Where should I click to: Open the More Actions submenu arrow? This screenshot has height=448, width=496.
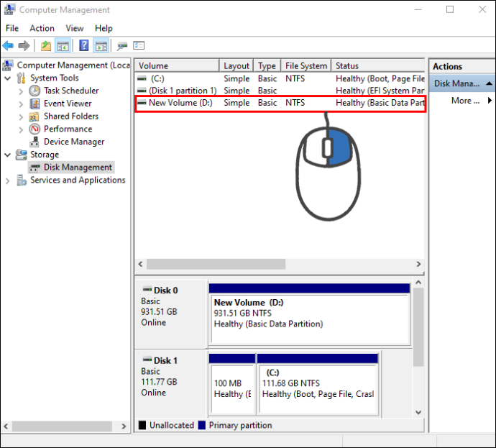(490, 101)
